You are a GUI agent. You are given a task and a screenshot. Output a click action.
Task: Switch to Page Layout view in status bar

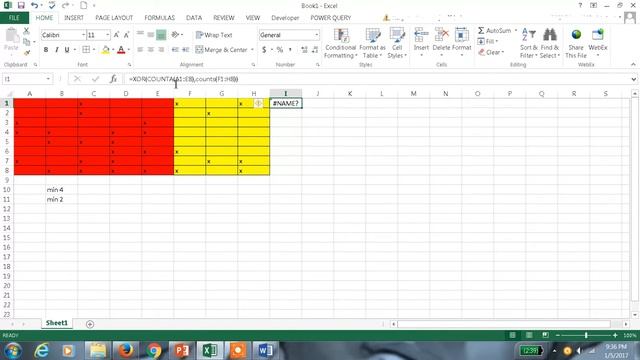(529, 335)
